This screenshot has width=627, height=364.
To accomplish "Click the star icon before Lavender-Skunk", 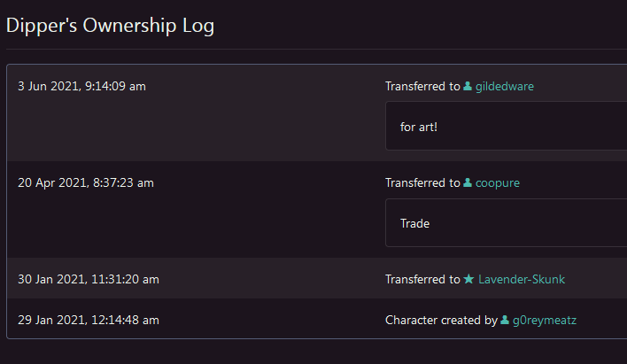I will (468, 280).
